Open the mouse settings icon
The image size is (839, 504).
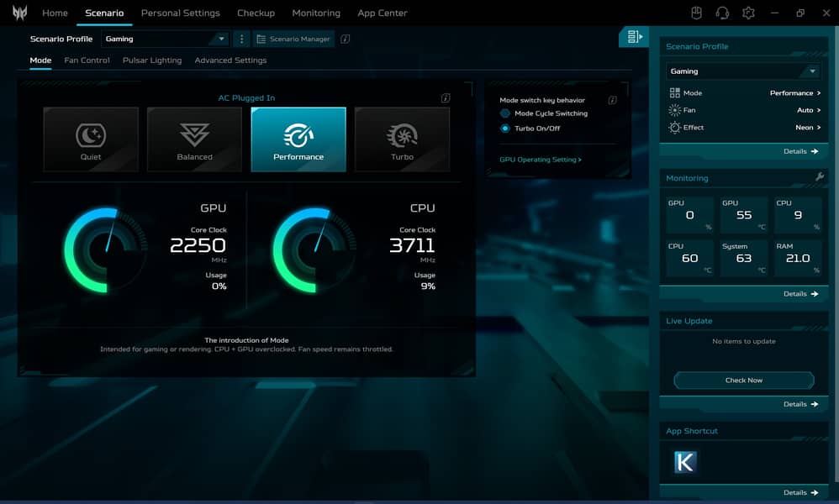(x=696, y=13)
